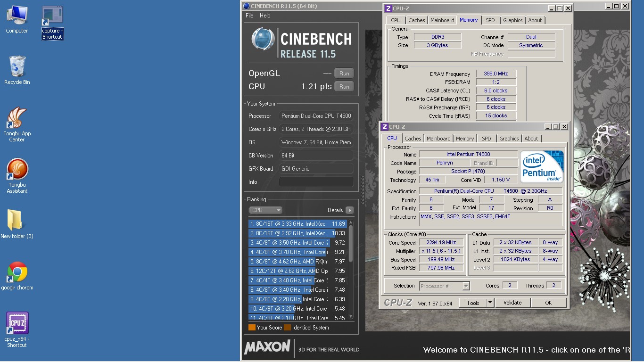The width and height of the screenshot is (644, 362).
Task: Open the Processor #1 selection dropdown
Action: coord(445,286)
